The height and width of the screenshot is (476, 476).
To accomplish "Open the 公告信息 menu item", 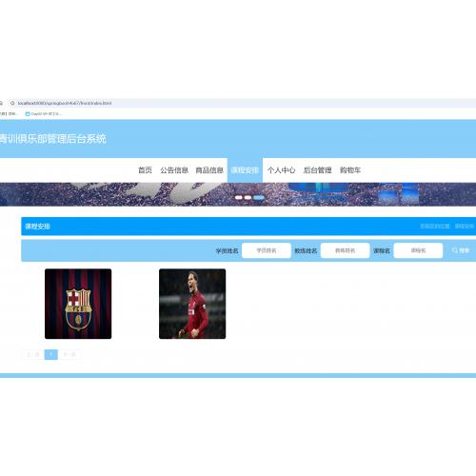I will pos(174,170).
